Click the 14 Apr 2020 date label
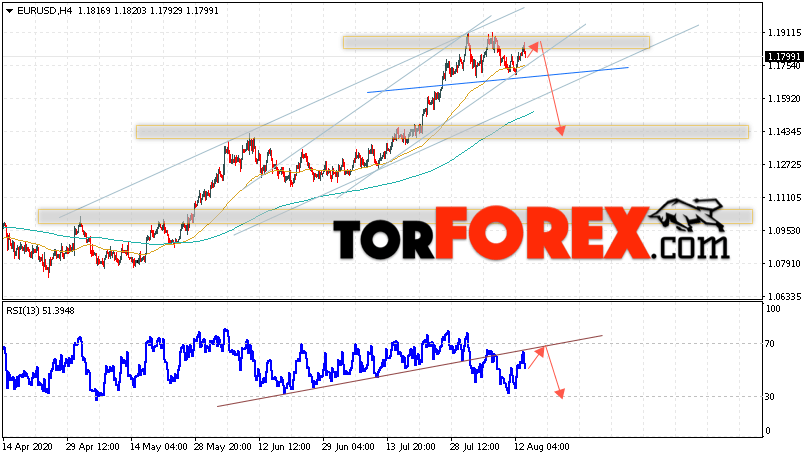808x458 pixels. (27, 447)
